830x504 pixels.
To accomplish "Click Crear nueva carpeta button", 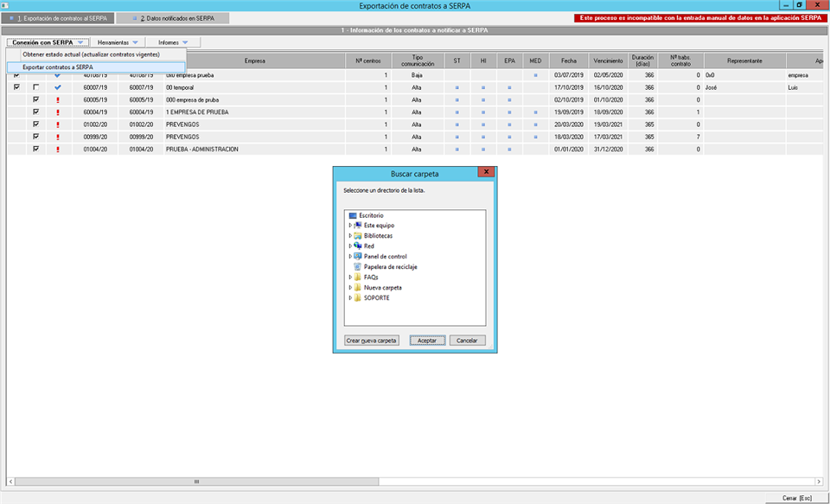I will [x=371, y=341].
